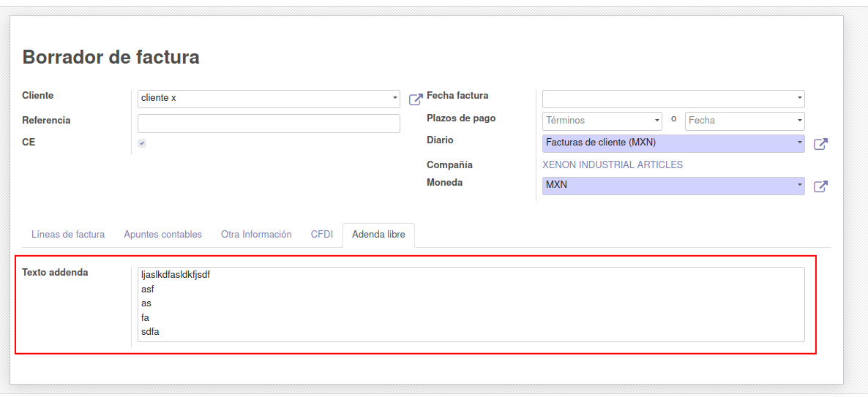This screenshot has height=397, width=868.
Task: Open the Fecha factura dropdown
Action: click(x=799, y=99)
